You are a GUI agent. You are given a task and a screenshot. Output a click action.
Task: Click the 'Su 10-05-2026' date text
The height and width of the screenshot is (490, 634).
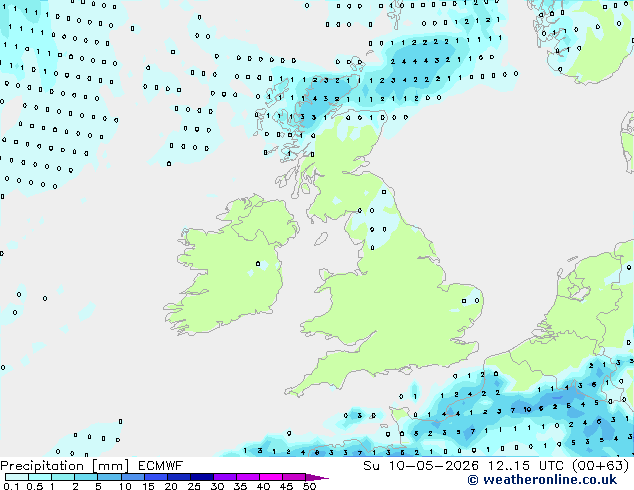(x=421, y=466)
